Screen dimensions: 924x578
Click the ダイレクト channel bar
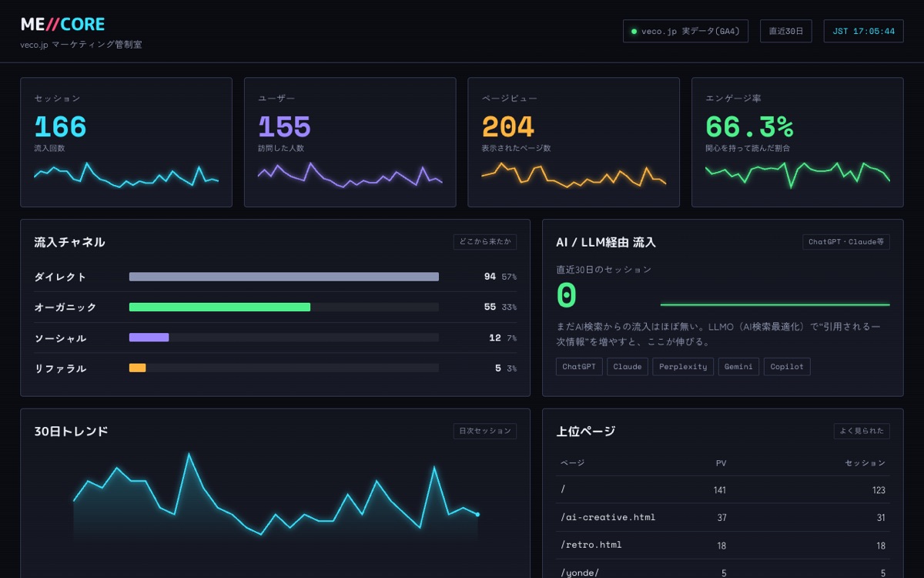tap(284, 277)
